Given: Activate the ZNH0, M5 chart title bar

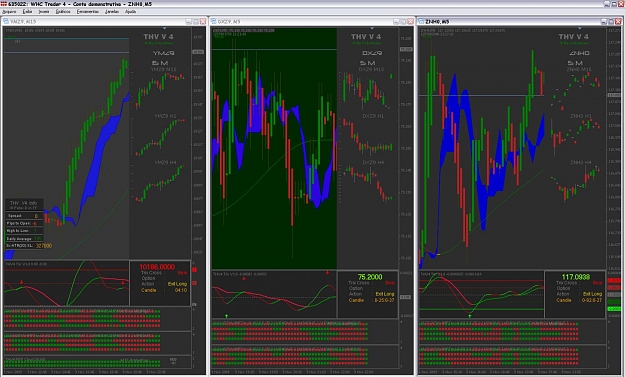Looking at the screenshot, I should tap(520, 22).
